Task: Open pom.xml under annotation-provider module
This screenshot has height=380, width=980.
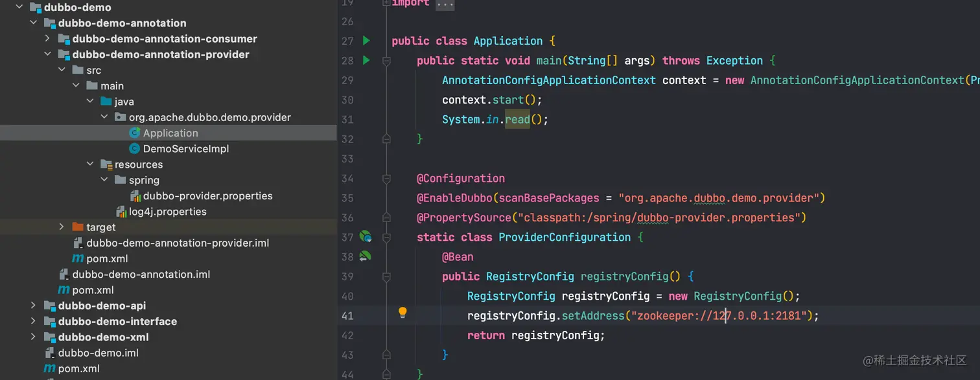Action: 107,258
